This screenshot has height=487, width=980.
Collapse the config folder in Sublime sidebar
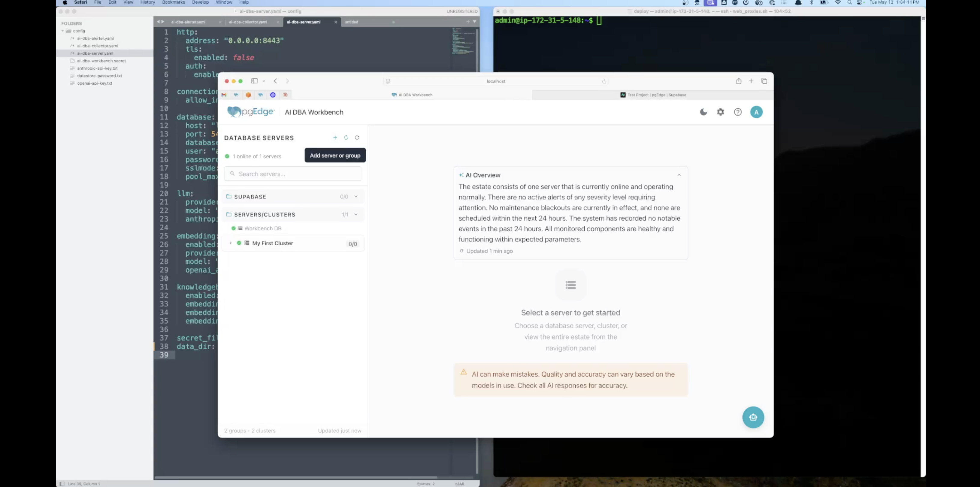click(x=62, y=31)
